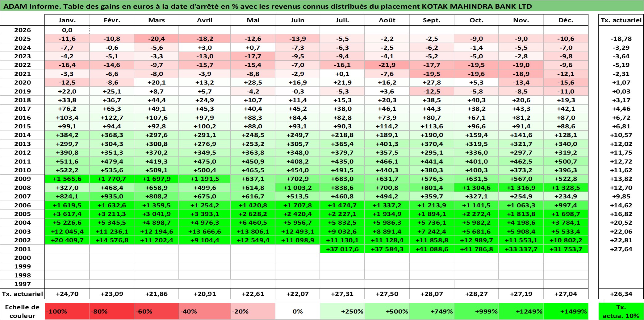Click the +28,27 October actuarial rate
The height and width of the screenshot is (320, 644).
click(476, 294)
